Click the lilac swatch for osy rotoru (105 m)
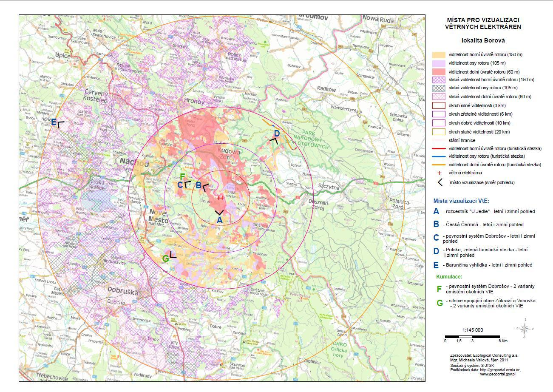The height and width of the screenshot is (392, 553). (439, 63)
